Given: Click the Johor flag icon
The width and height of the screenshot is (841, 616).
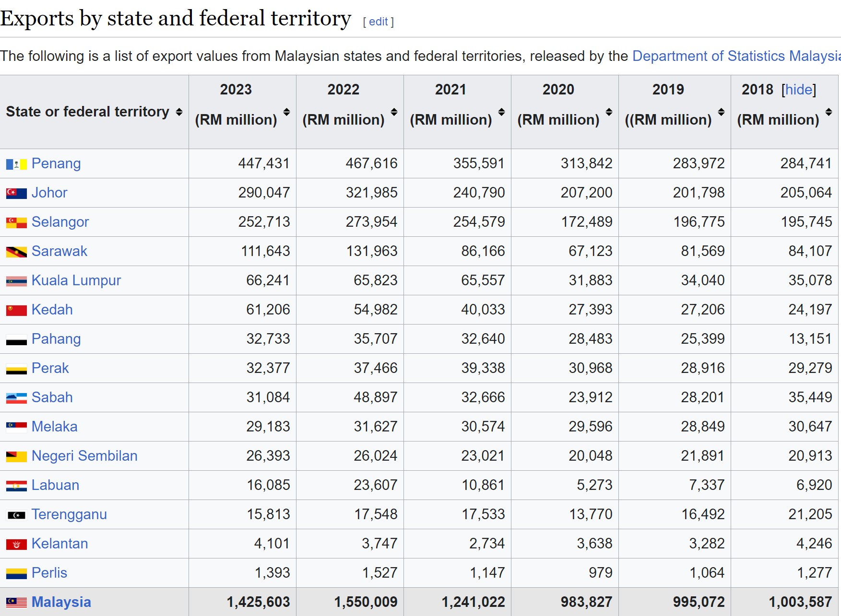Looking at the screenshot, I should click(x=16, y=193).
